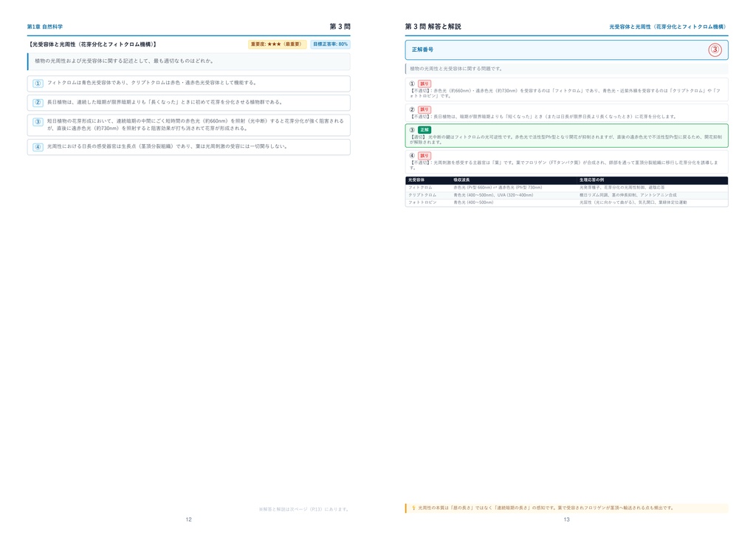756x535 pixels.
Task: Click the クリプトクロム table row name
Action: click(422, 195)
